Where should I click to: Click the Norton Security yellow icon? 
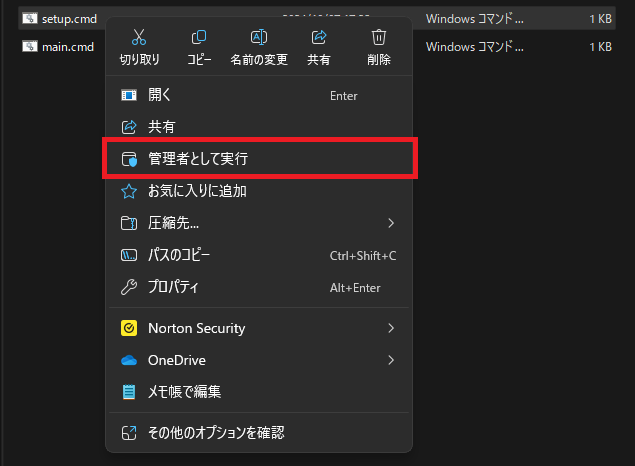(x=128, y=328)
